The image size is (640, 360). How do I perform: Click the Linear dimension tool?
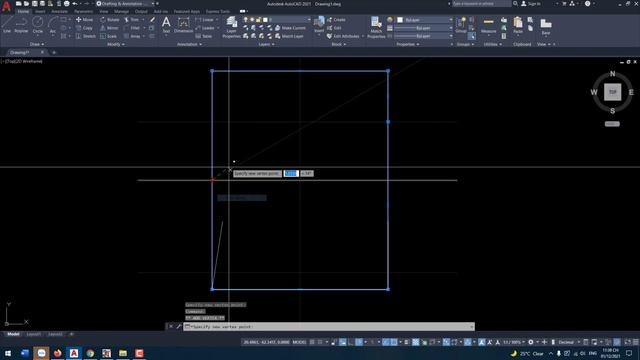click(204, 20)
